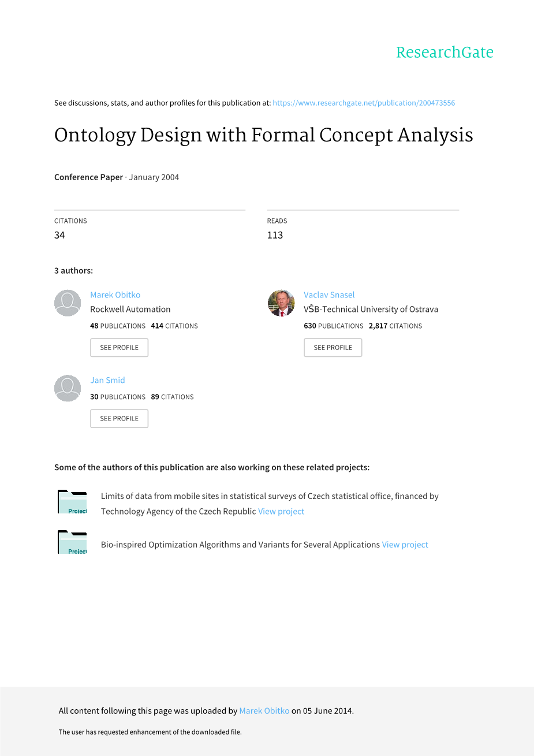Click the uploader Marek Obitko link in footer

click(x=264, y=711)
